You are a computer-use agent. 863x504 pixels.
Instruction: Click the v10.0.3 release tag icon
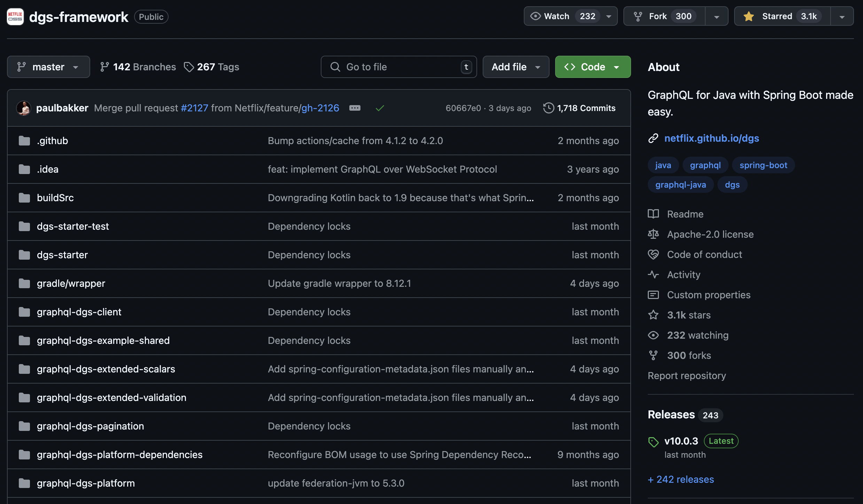click(x=653, y=442)
